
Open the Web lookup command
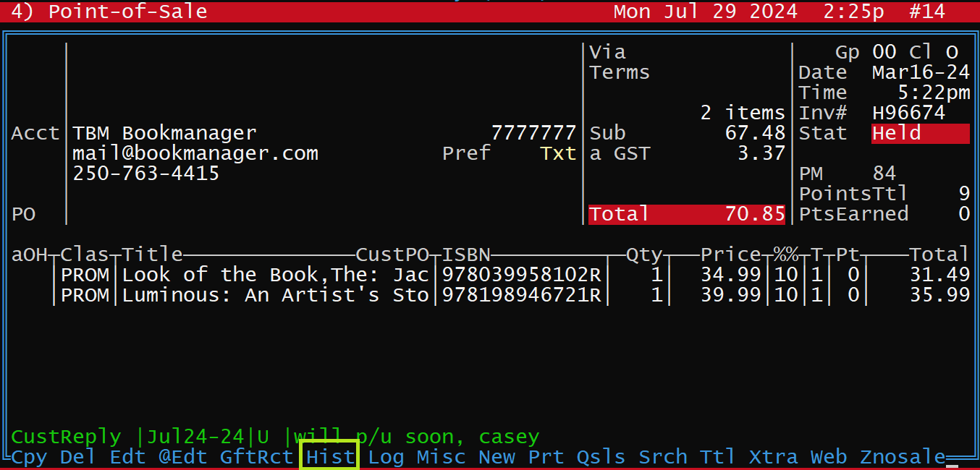(828, 456)
